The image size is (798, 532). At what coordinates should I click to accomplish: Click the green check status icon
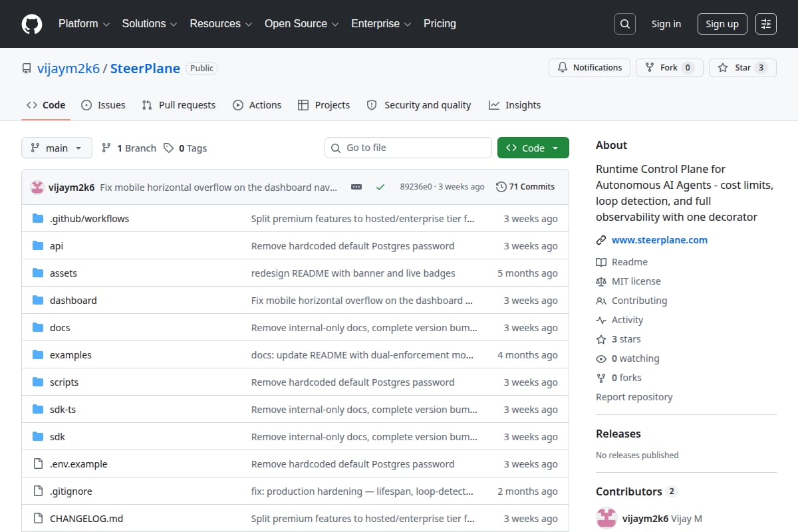380,187
